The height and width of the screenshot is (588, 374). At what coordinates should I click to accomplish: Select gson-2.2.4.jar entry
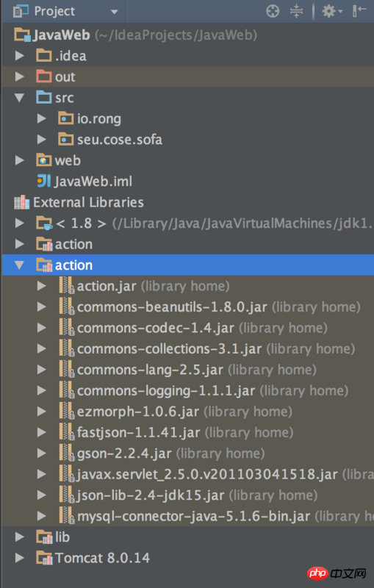124,453
